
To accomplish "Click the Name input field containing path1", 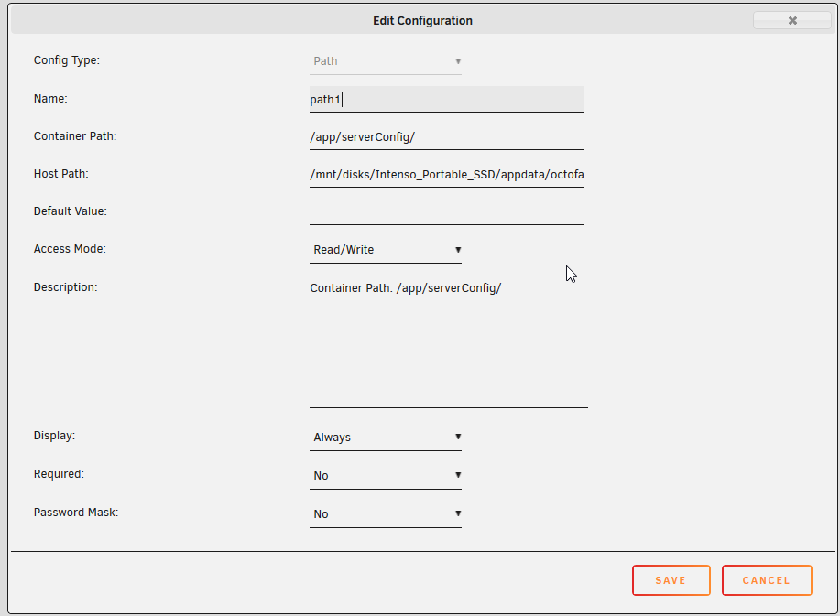I will (x=447, y=99).
